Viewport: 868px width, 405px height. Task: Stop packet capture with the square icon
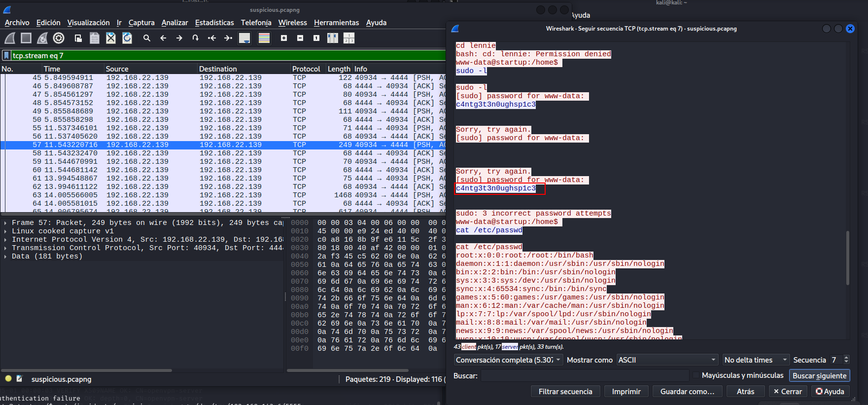click(x=26, y=38)
